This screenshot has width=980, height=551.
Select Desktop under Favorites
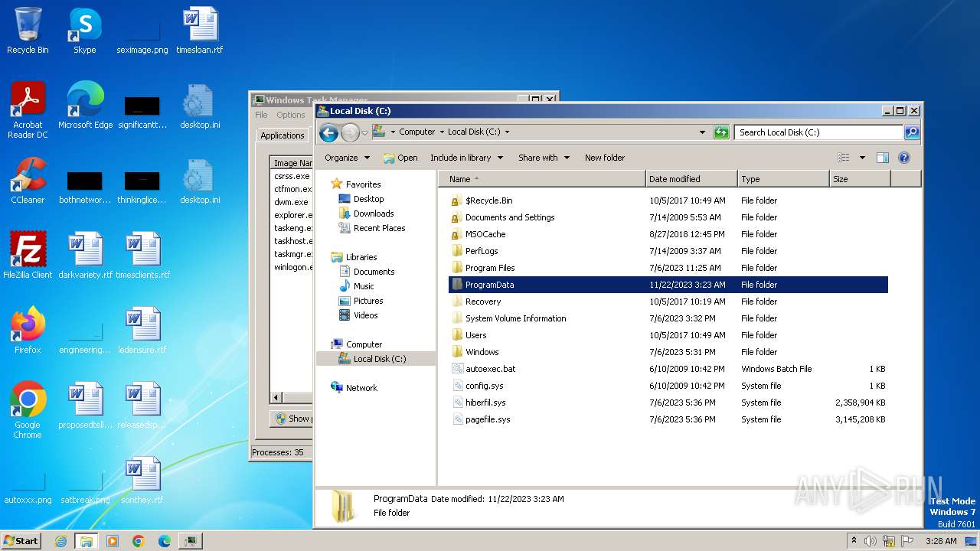(368, 199)
